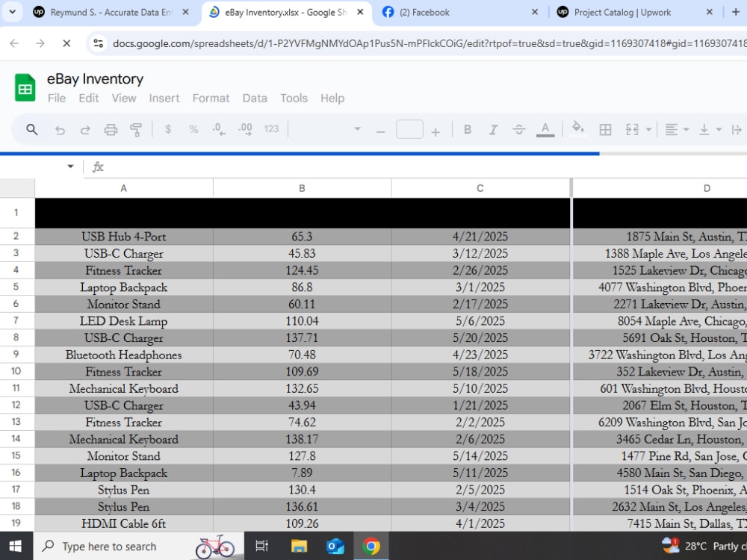Viewport: 747px width, 560px height.
Task: Select cell with value 124.45
Action: pos(302,270)
